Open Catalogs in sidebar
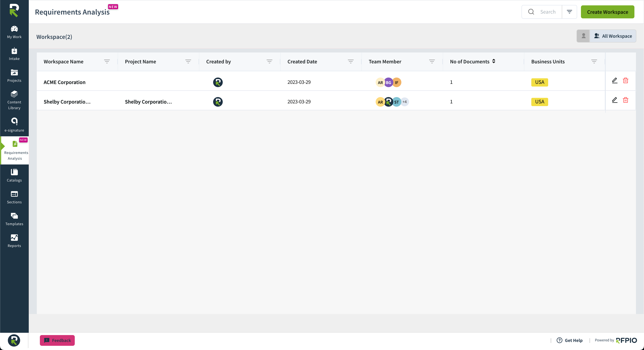The image size is (644, 350). click(14, 175)
